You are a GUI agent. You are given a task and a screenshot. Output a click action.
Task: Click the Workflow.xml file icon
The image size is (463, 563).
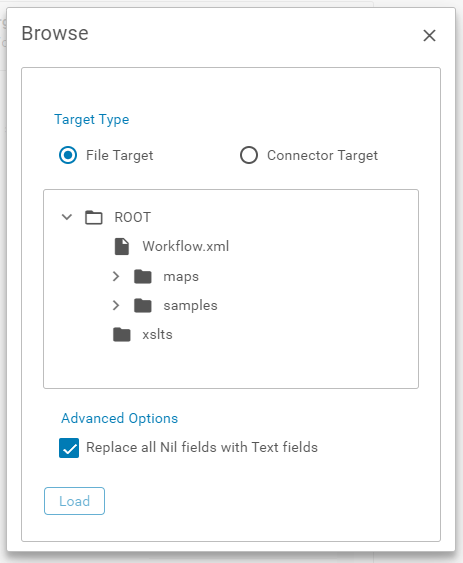pos(122,247)
